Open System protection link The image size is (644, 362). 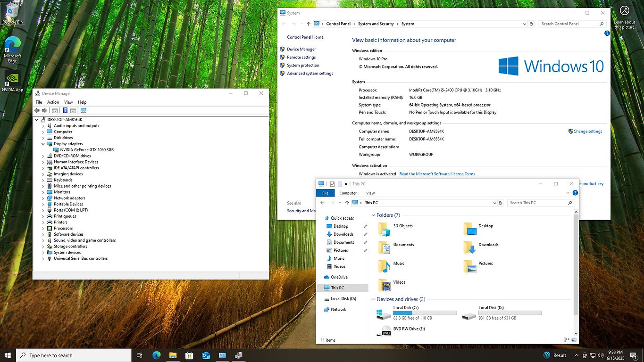click(303, 66)
